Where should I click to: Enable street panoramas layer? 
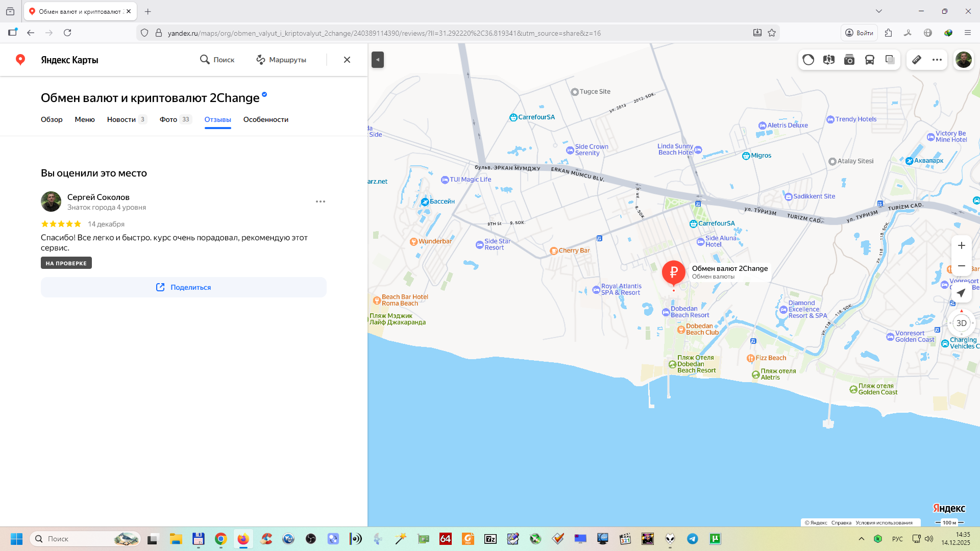point(828,60)
